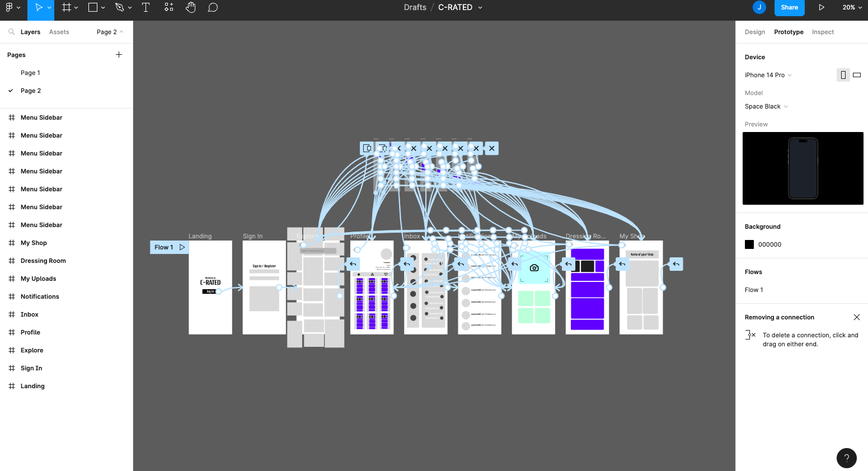Switch to the Layers tab

30,32
